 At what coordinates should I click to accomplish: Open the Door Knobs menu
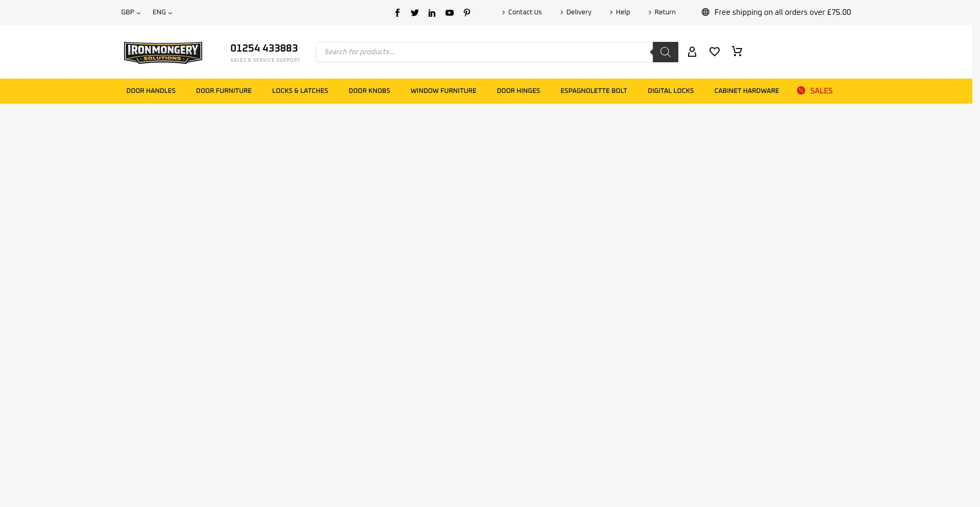pos(369,91)
